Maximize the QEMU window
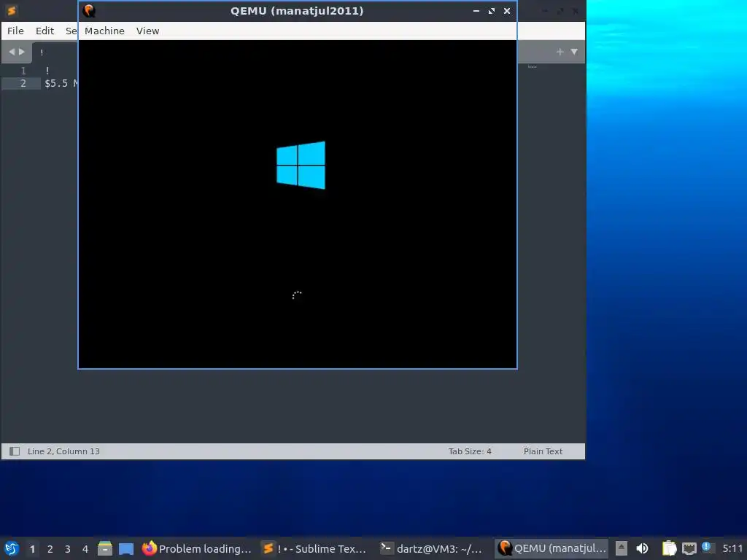Screen dimensions: 747x560 coord(491,10)
